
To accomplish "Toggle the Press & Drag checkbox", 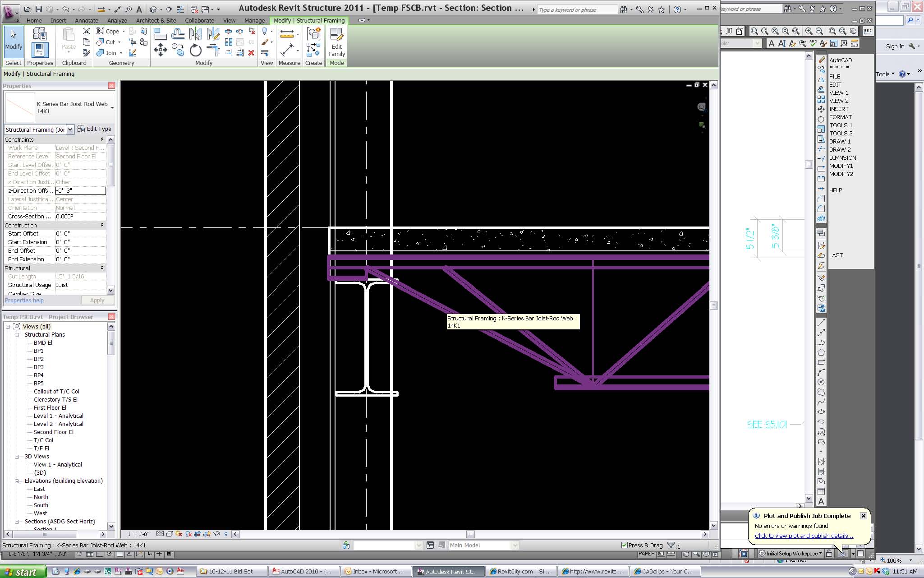I will click(x=624, y=545).
